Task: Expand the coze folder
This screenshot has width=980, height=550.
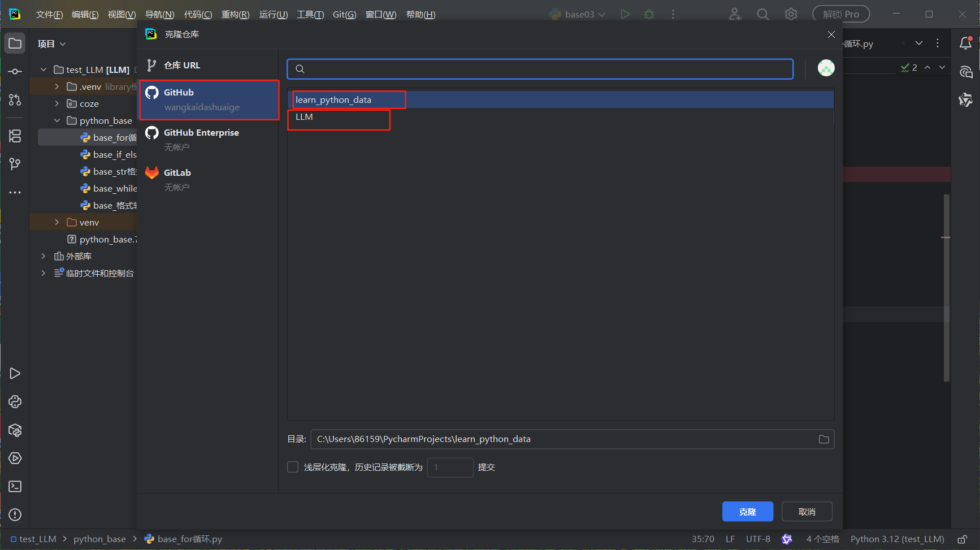Action: (57, 103)
